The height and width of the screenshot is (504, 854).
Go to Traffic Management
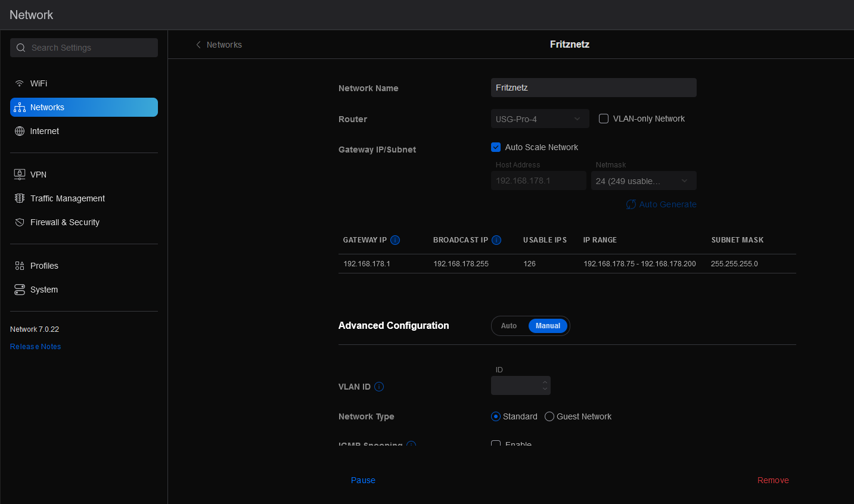[84, 198]
